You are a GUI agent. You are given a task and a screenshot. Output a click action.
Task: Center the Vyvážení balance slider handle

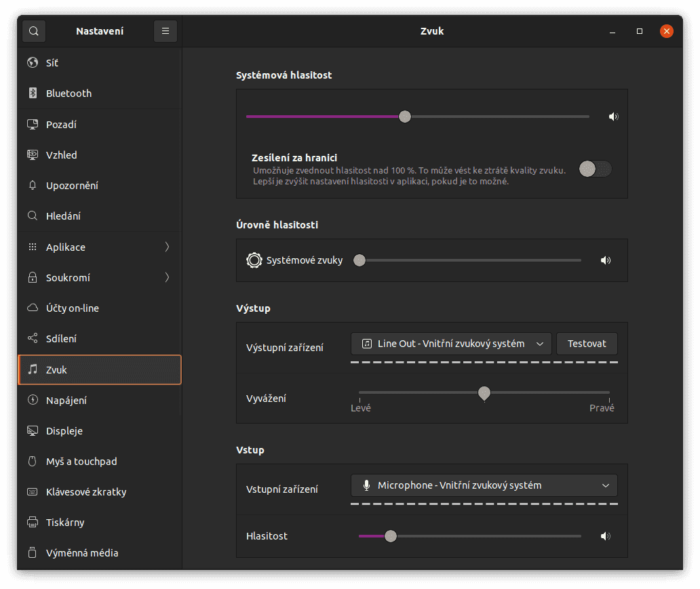(x=484, y=393)
